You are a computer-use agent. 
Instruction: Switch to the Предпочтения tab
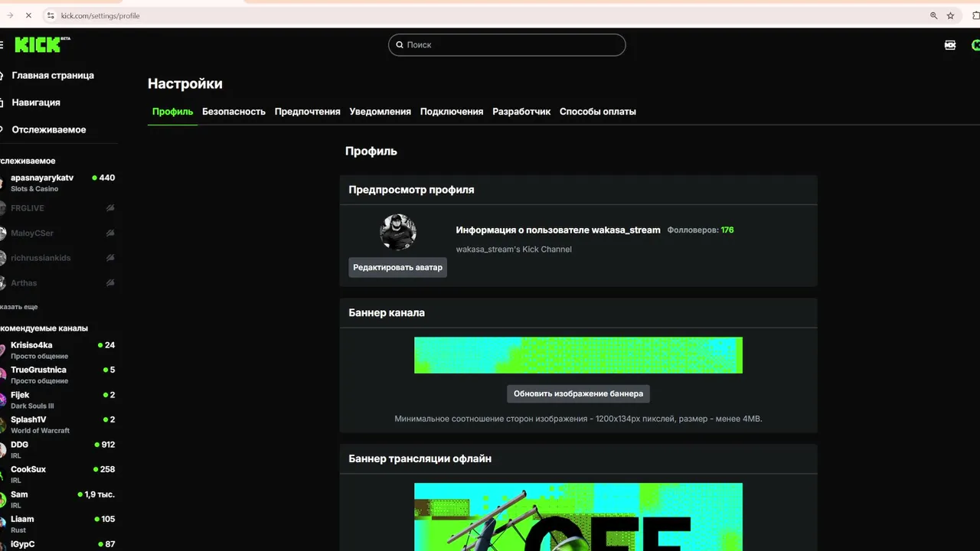point(307,112)
